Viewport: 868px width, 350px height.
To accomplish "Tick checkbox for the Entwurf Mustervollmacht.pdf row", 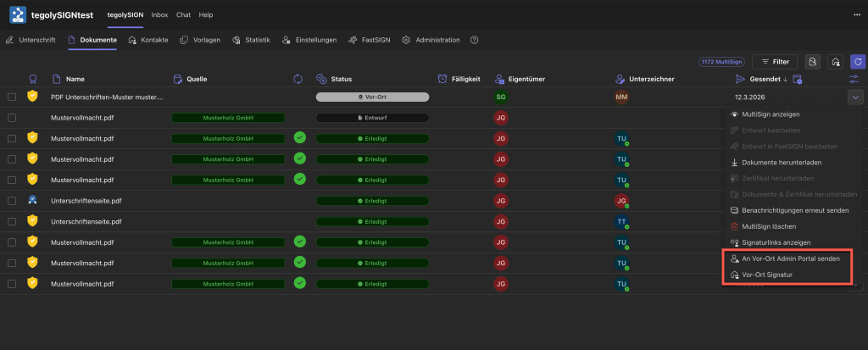I will pos(12,118).
